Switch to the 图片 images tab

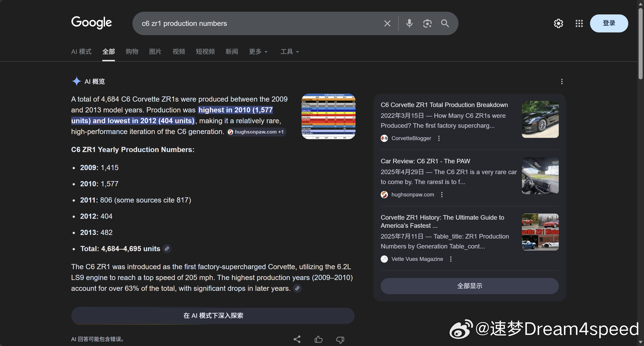tap(155, 52)
